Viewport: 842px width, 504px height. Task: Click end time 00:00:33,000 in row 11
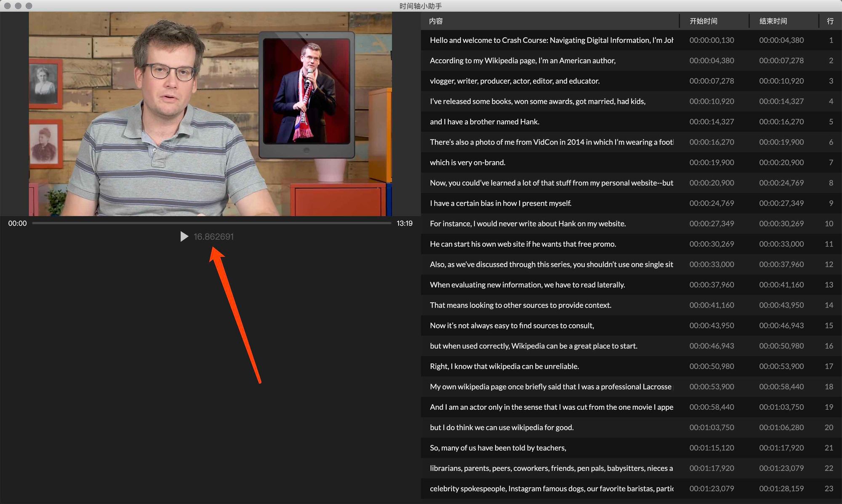click(x=781, y=244)
